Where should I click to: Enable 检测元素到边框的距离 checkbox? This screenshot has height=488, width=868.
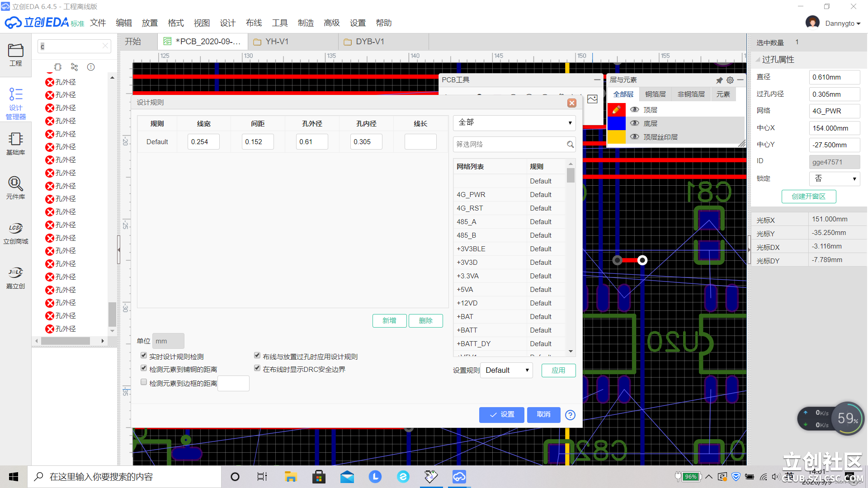point(144,382)
